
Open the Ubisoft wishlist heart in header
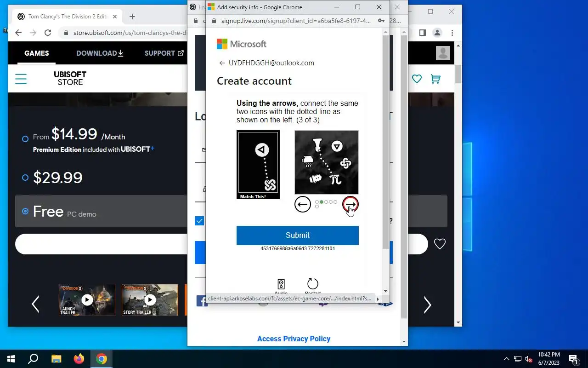click(x=417, y=79)
